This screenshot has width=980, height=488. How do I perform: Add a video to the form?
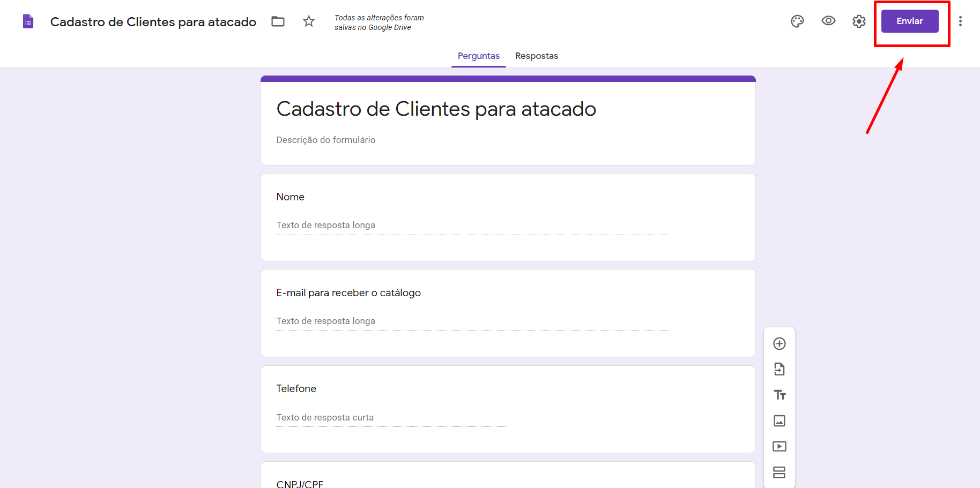779,446
